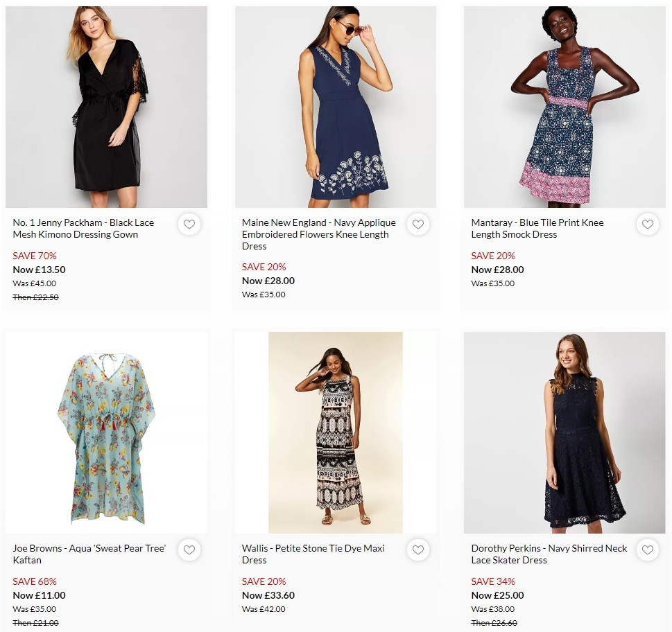Toggle wishlist status on the black kimono gown

tap(189, 225)
